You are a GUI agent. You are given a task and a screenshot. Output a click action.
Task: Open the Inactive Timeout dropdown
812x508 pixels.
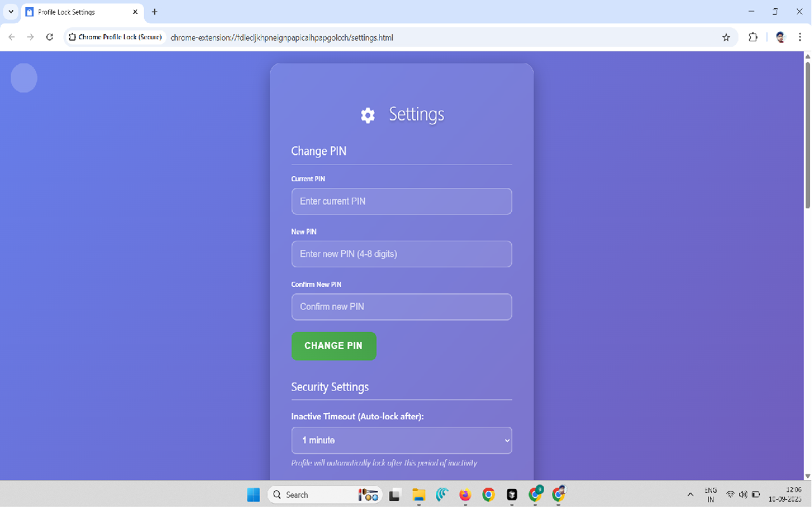(x=402, y=440)
